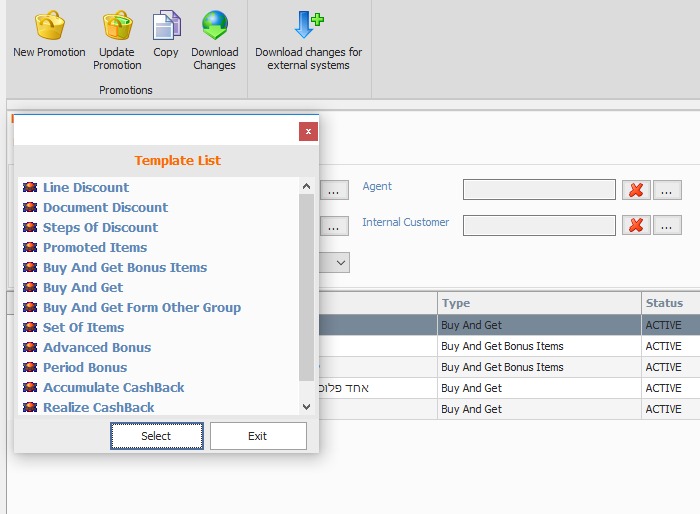Select the Line Discount template icon
The width and height of the screenshot is (700, 514).
tap(30, 188)
